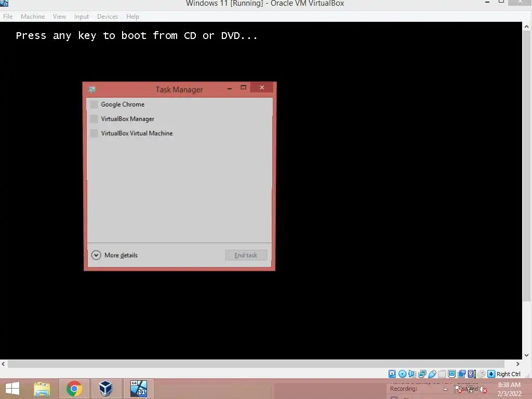Click the horizontal scrollbar thumb
Image resolution: width=532 pixels, height=399 pixels.
(256, 364)
